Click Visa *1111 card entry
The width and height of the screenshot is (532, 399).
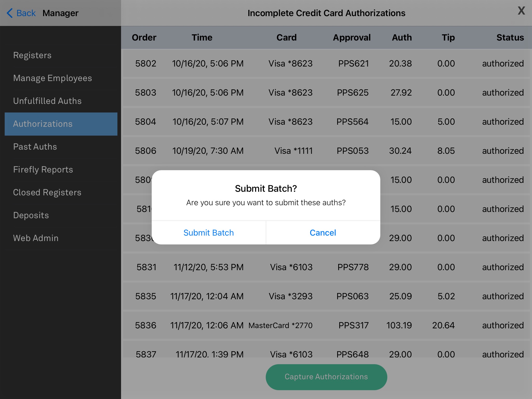click(294, 151)
